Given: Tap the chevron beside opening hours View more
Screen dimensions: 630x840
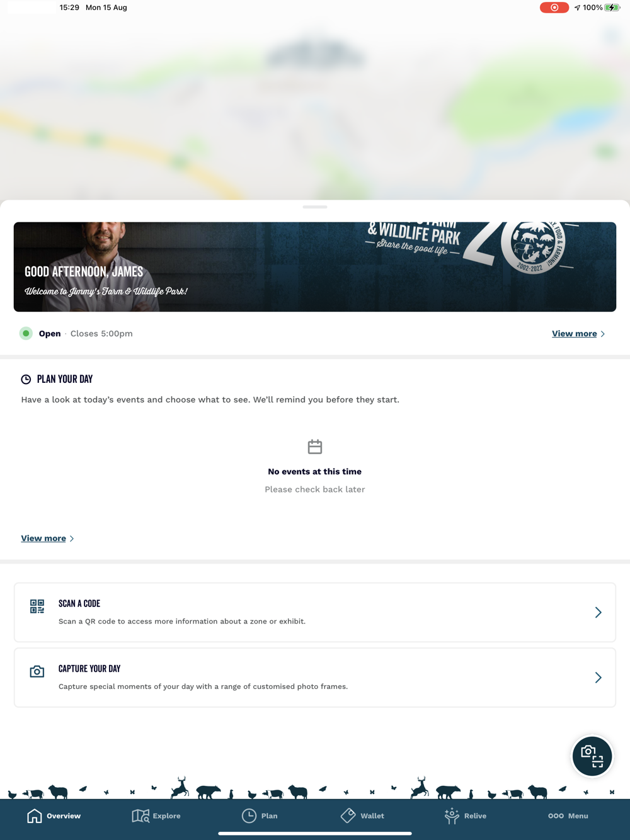Looking at the screenshot, I should pyautogui.click(x=603, y=334).
